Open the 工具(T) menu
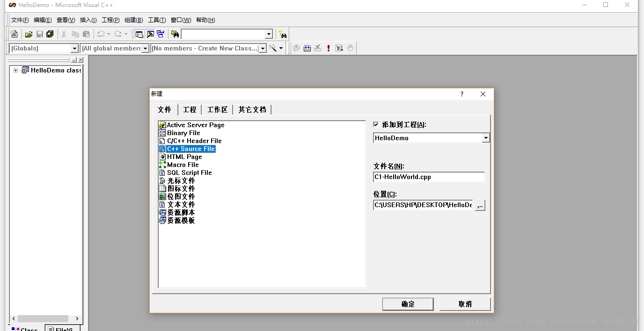 click(x=157, y=20)
